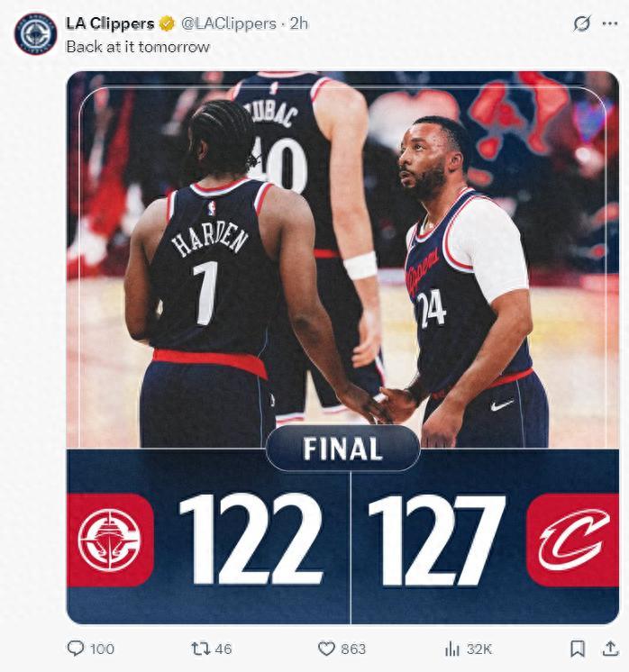Click the reply count 100
The width and height of the screenshot is (629, 672).
tap(102, 649)
